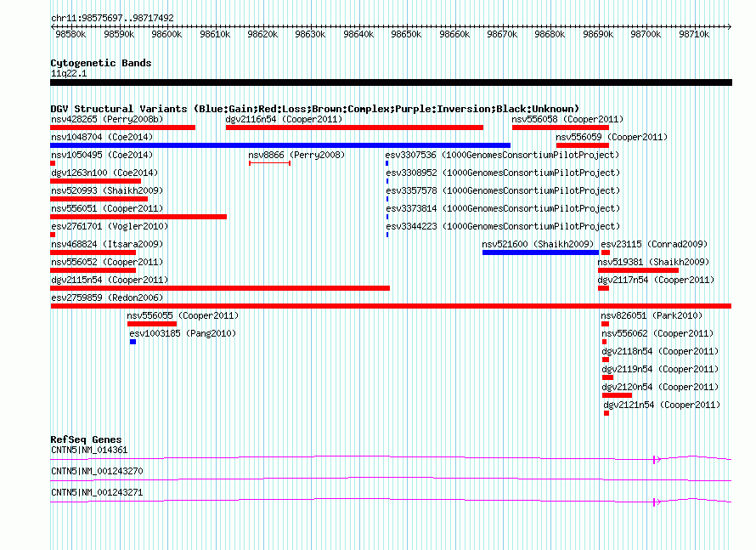
Task: Click the nsv428265 (Perry2008b) variant label
Action: pos(107,119)
